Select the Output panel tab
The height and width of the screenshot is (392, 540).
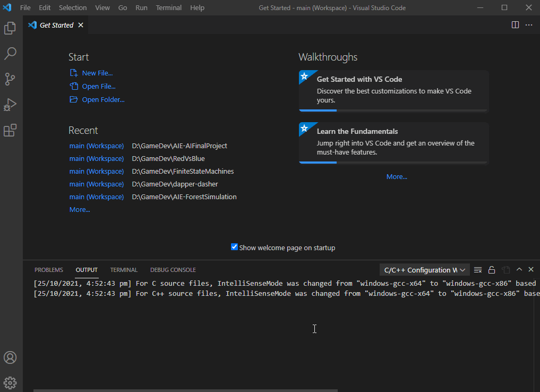click(x=87, y=270)
